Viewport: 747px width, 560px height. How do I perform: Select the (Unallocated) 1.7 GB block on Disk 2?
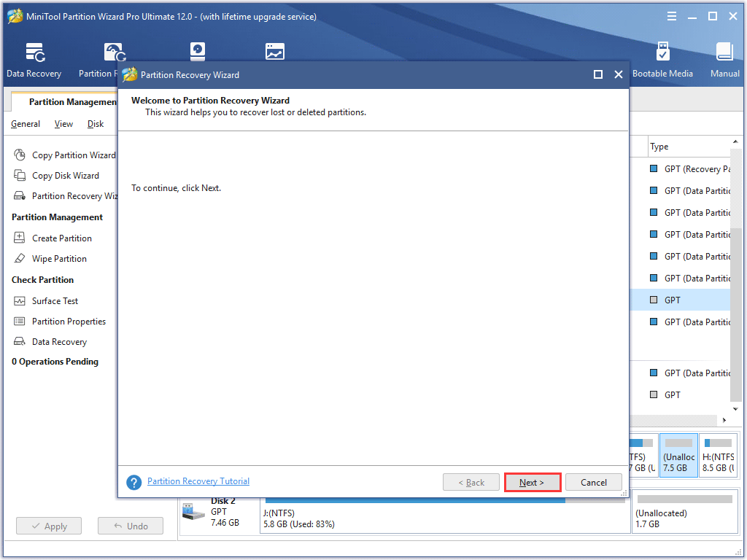[x=684, y=512]
